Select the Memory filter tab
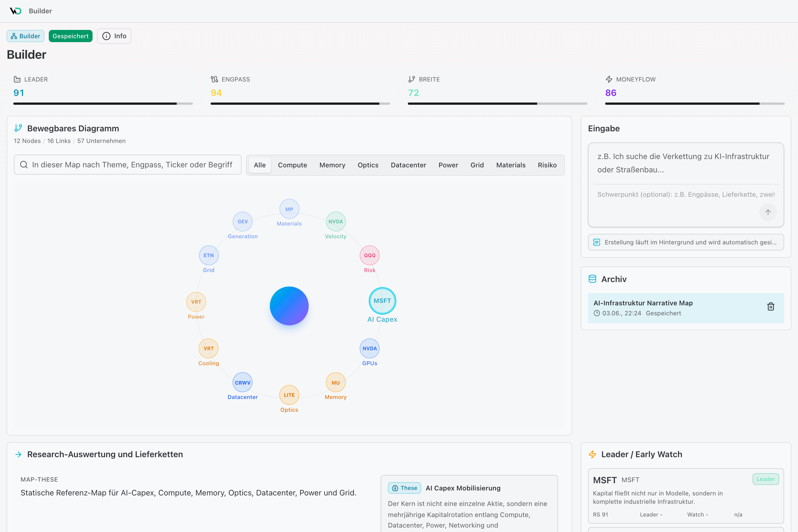This screenshot has width=798, height=532. [332, 165]
